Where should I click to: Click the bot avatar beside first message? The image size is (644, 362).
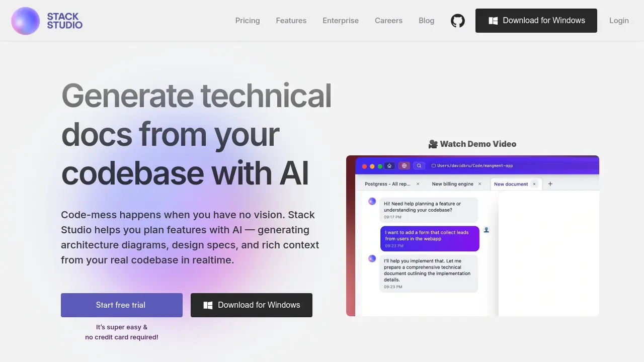pos(372,201)
